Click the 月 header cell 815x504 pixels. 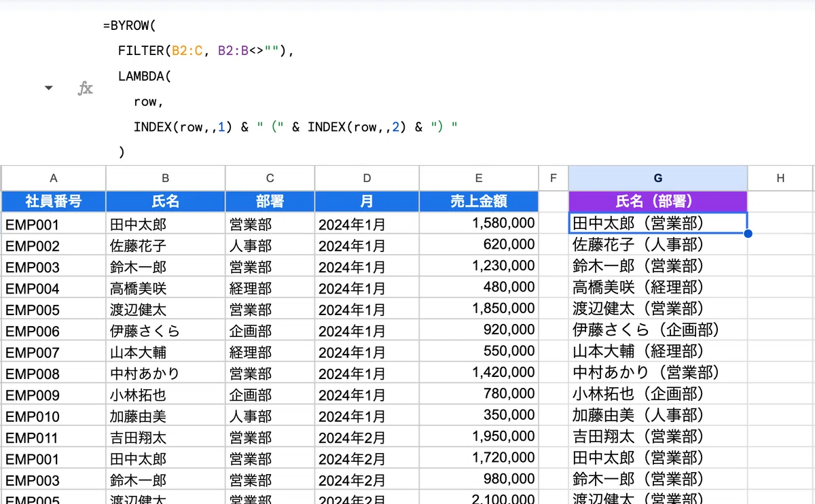click(x=367, y=201)
